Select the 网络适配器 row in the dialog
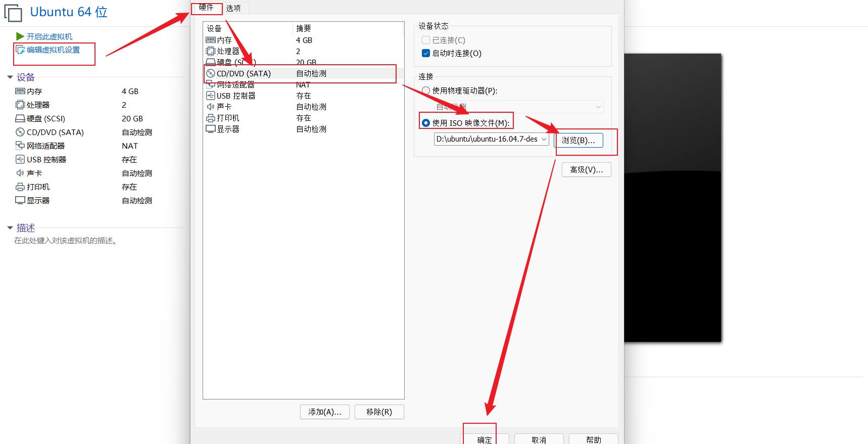This screenshot has width=868, height=444. (x=303, y=84)
